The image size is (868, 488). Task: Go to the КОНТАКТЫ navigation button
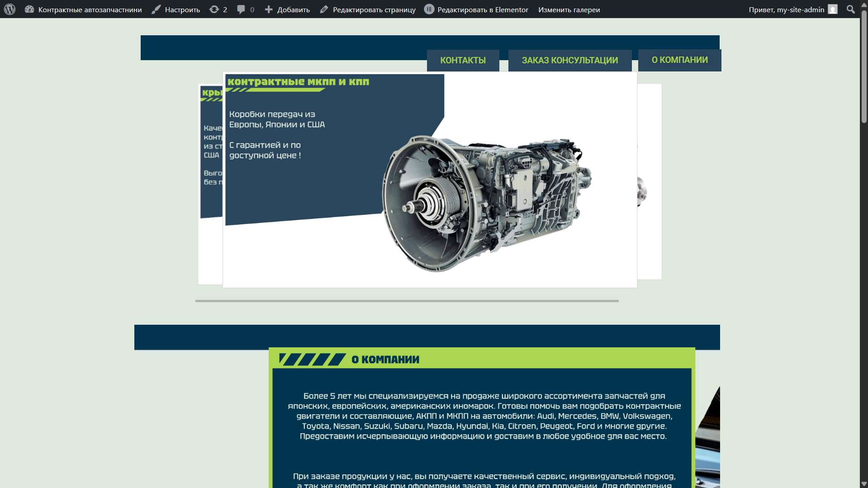click(463, 60)
